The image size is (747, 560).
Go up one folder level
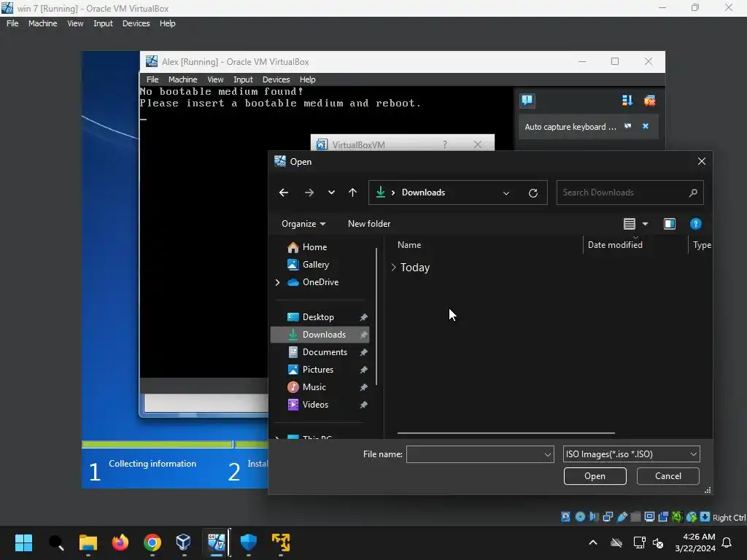click(352, 192)
